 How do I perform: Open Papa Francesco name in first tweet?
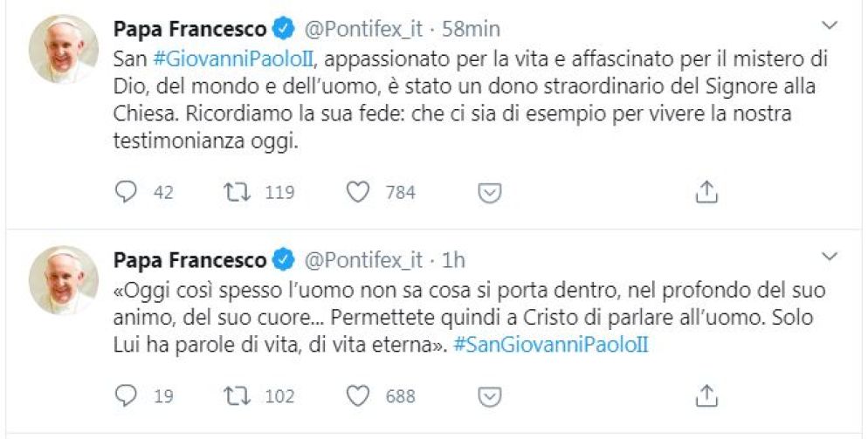point(189,29)
